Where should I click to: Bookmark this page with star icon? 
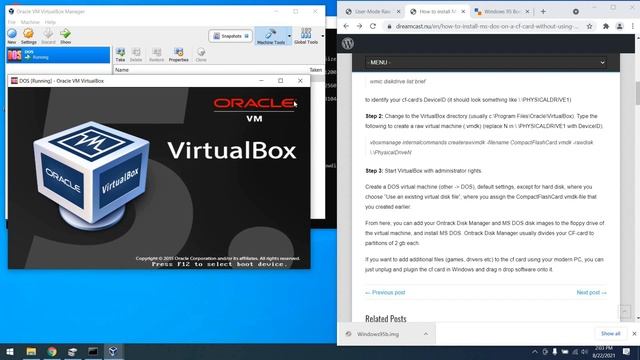[589, 26]
